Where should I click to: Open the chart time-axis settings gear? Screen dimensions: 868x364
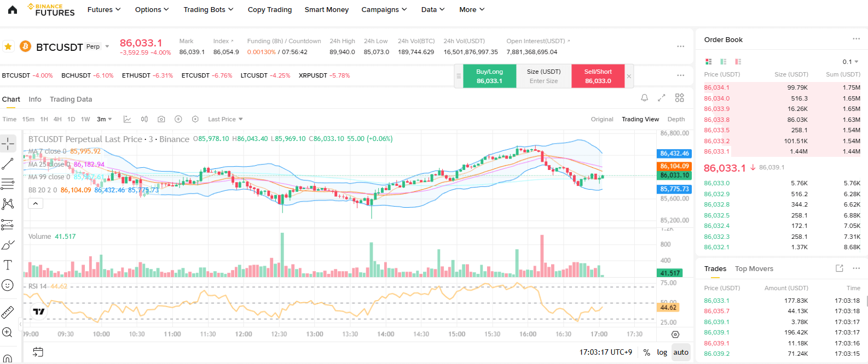(x=675, y=334)
